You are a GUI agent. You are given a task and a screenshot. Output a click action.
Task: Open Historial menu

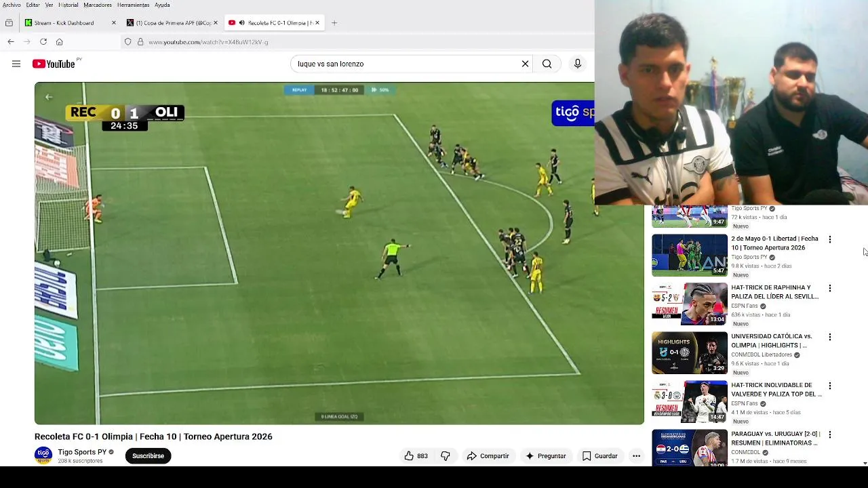coord(68,5)
